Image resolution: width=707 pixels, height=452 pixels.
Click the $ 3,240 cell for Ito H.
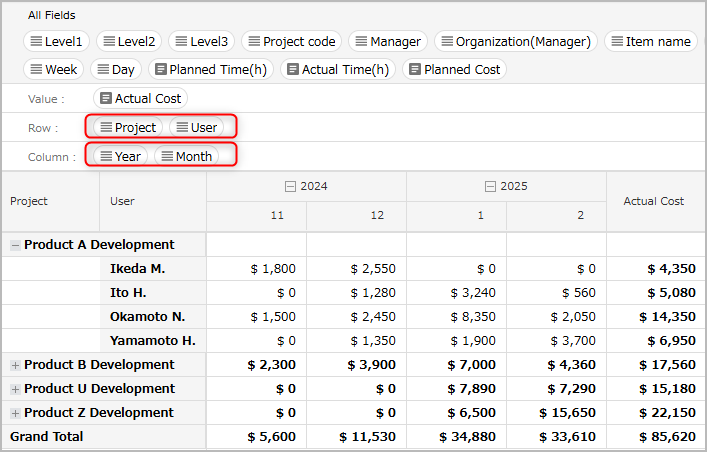coord(457,293)
